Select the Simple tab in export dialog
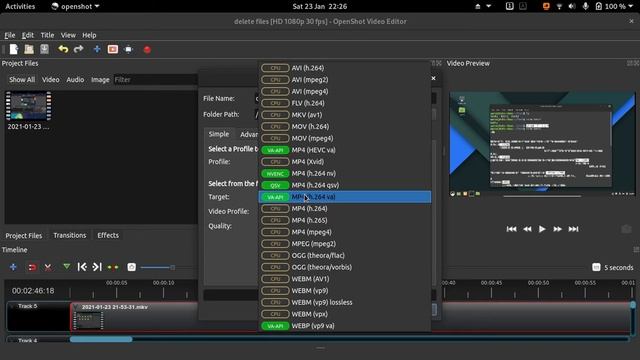640x360 pixels. pos(219,134)
